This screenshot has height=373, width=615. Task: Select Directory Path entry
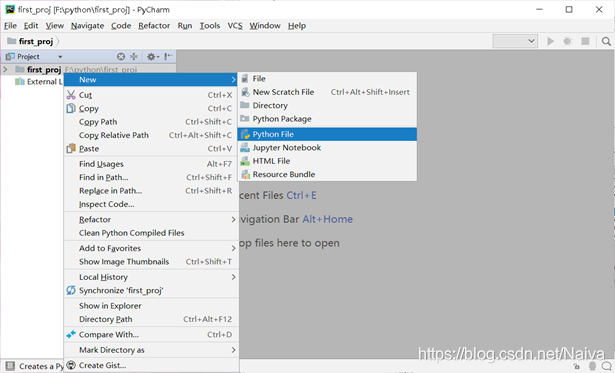click(151, 319)
